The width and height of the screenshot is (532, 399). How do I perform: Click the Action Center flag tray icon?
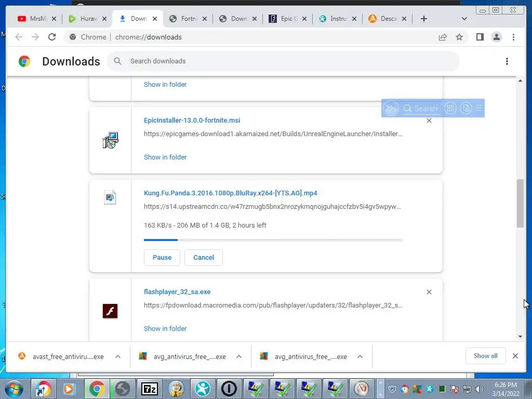(455, 389)
